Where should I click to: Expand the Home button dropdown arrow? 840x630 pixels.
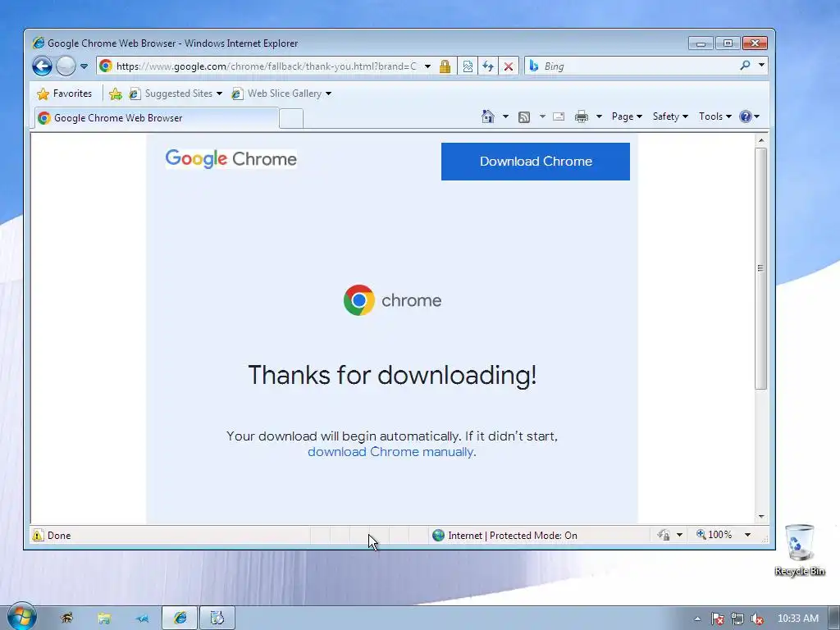point(505,116)
